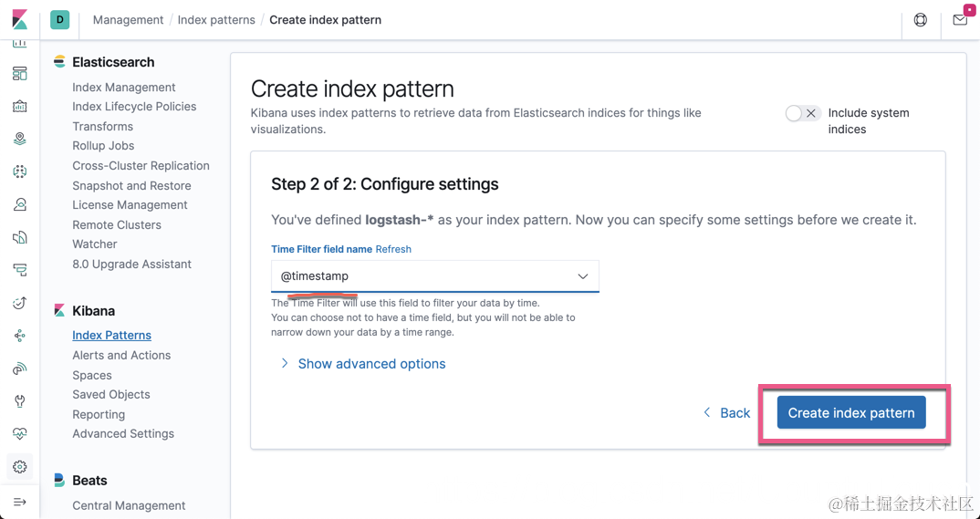This screenshot has width=980, height=519.
Task: Open the newsfeed mail icon
Action: coord(960,19)
